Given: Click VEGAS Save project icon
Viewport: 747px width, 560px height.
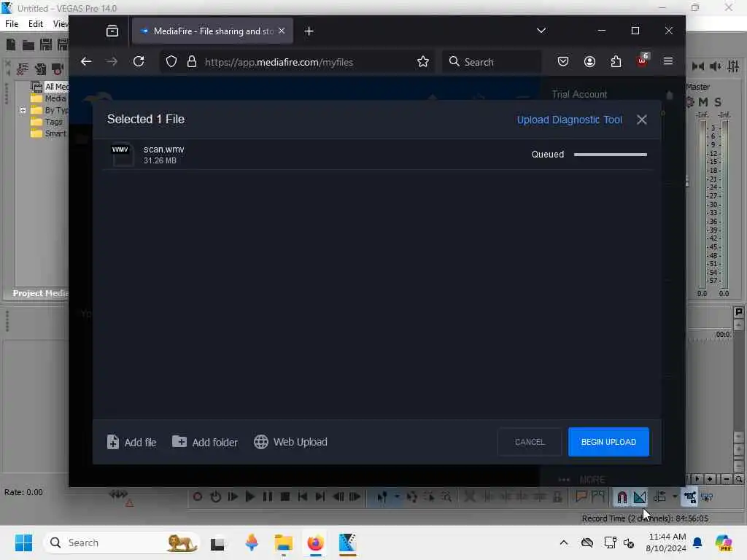Looking at the screenshot, I should coord(46,44).
